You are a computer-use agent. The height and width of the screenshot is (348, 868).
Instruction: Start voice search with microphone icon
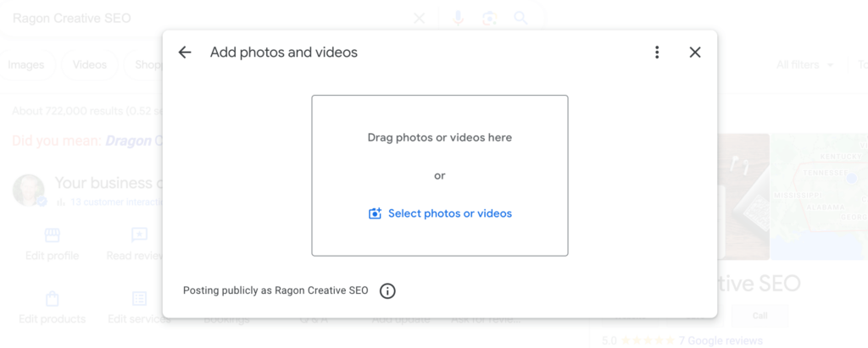(x=458, y=19)
